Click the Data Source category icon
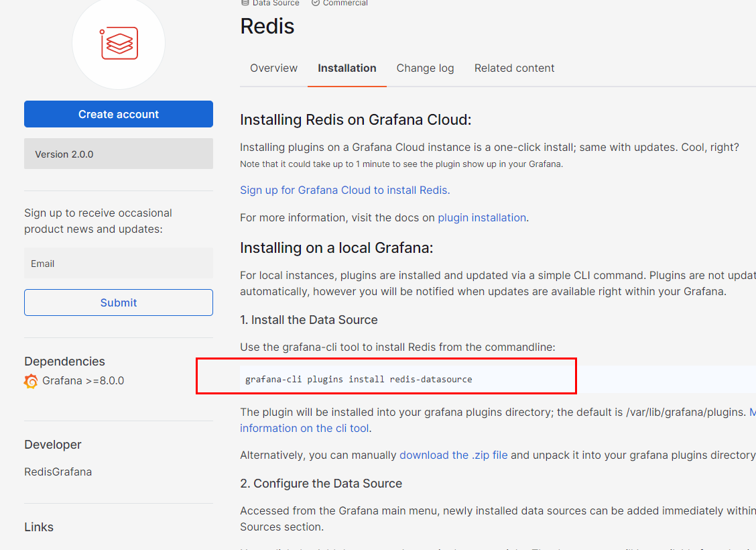This screenshot has width=756, height=550. point(245,3)
